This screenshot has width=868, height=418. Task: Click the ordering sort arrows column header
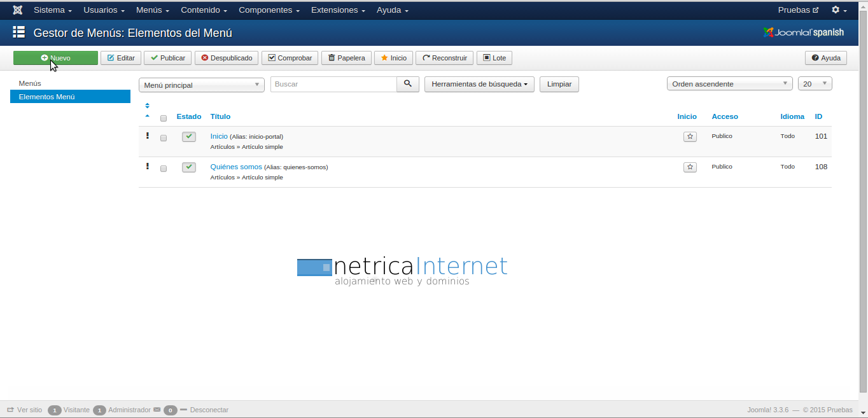point(148,110)
